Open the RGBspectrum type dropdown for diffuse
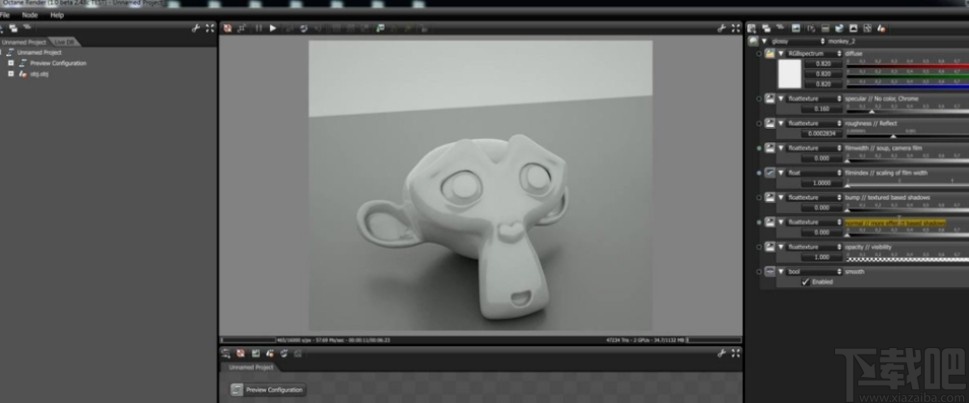The image size is (969, 403). coord(814,54)
